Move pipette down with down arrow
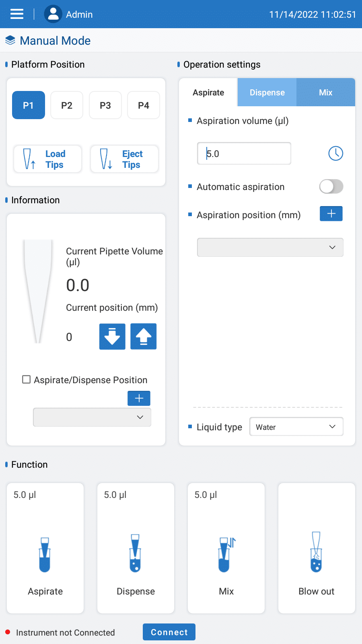This screenshot has width=362, height=644. 112,336
